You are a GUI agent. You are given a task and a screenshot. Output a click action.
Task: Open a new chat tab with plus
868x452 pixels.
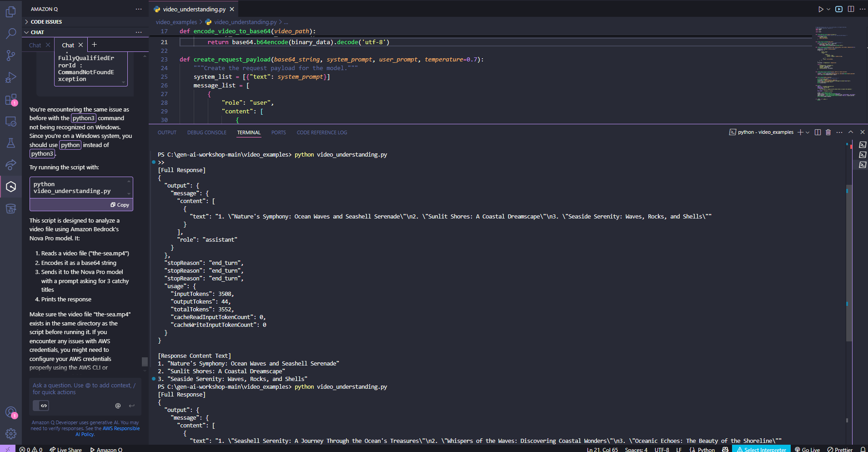pos(94,44)
